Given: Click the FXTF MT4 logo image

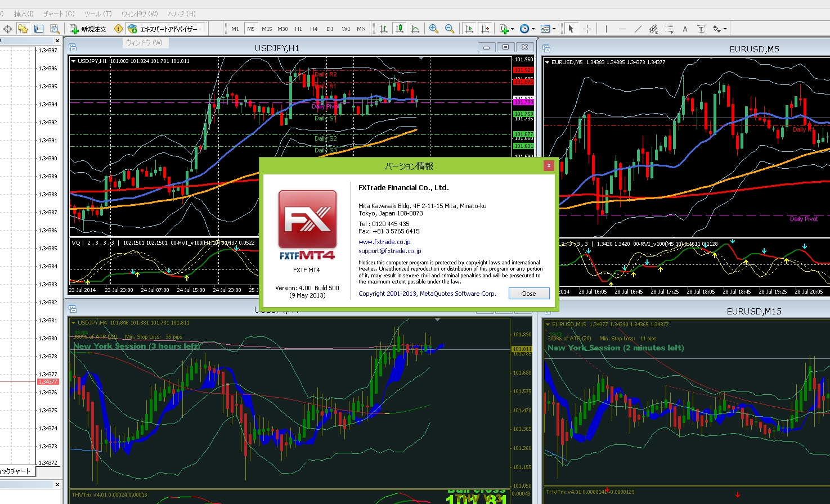Looking at the screenshot, I should (307, 224).
